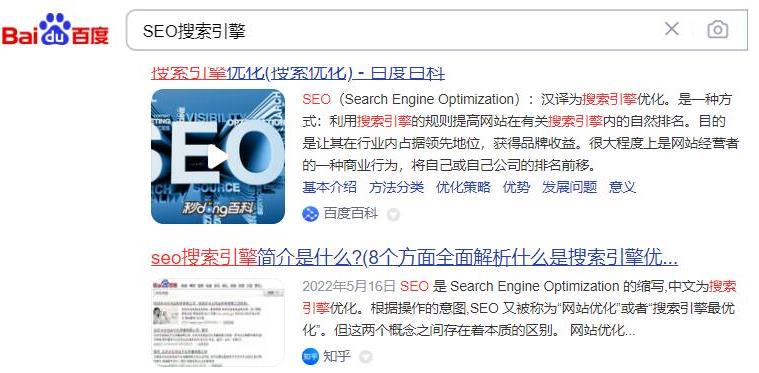Open the 意义 sublink
The image size is (759, 373).
pyautogui.click(x=622, y=187)
